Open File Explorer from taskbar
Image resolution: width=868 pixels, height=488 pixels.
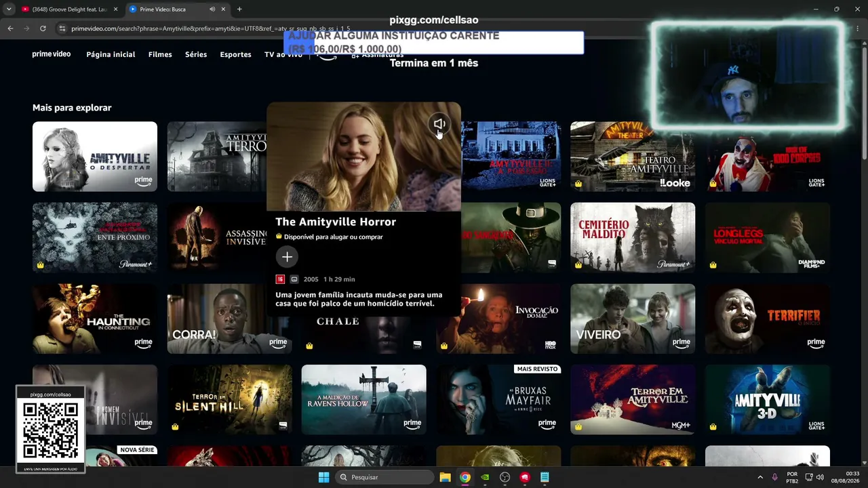tap(445, 477)
